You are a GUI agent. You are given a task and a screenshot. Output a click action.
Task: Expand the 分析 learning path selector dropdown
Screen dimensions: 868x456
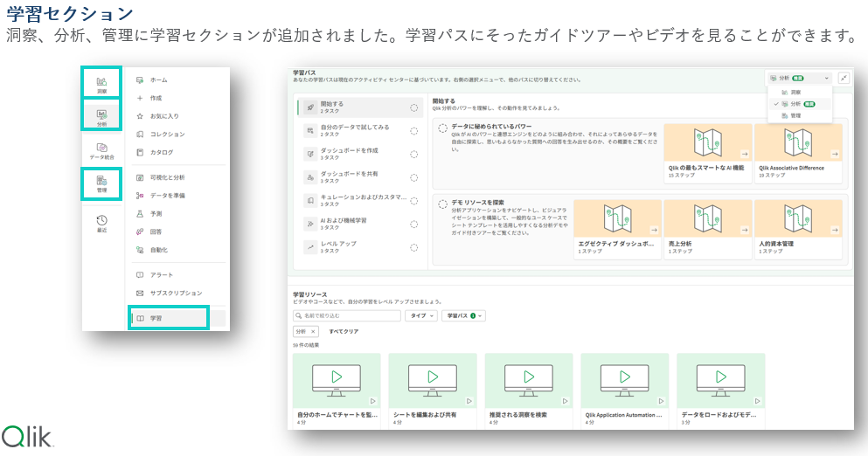point(799,78)
